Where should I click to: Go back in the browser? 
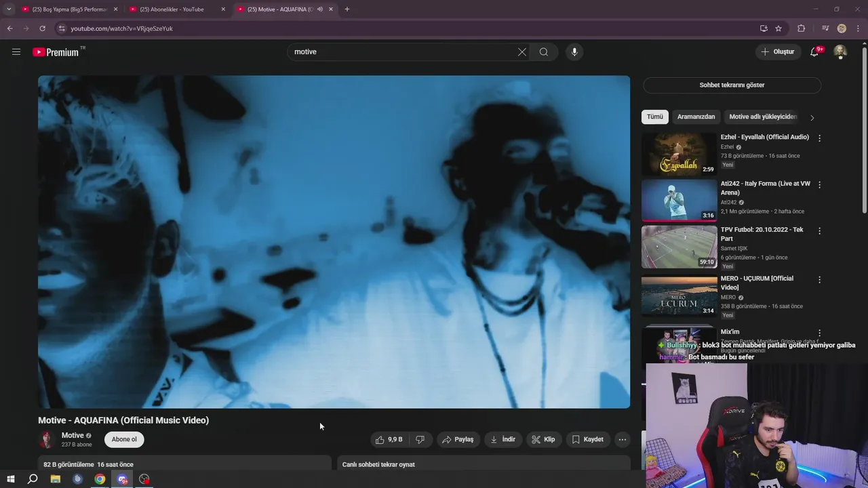click(x=9, y=28)
